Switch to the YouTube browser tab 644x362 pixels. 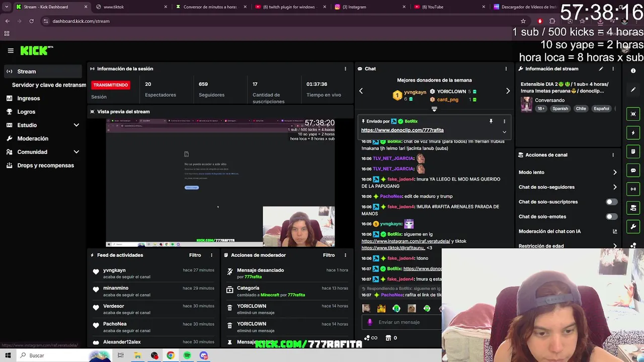[x=449, y=7]
